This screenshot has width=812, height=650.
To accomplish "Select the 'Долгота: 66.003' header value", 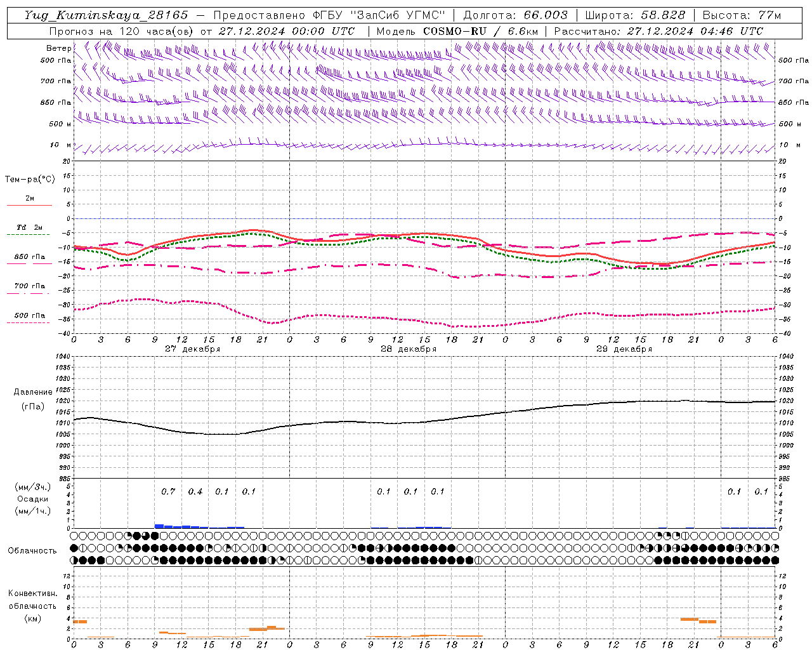I will coord(515,15).
